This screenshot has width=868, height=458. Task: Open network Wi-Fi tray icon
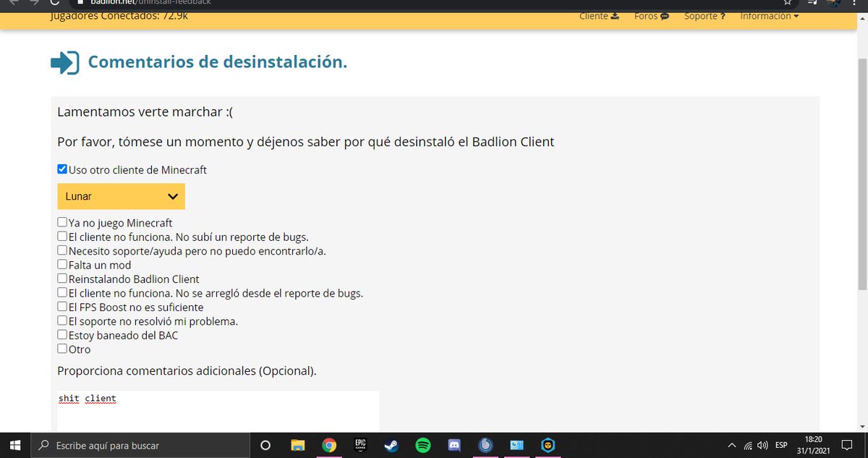tap(747, 445)
